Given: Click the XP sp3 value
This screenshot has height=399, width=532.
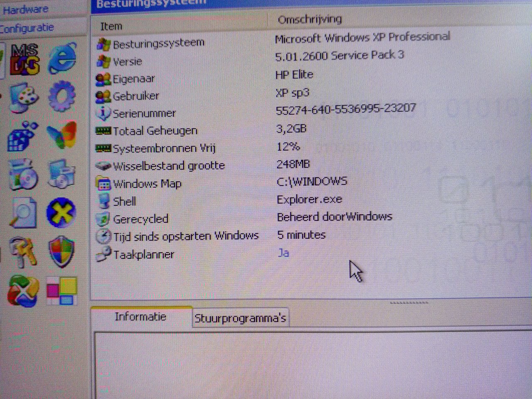Looking at the screenshot, I should point(293,93).
